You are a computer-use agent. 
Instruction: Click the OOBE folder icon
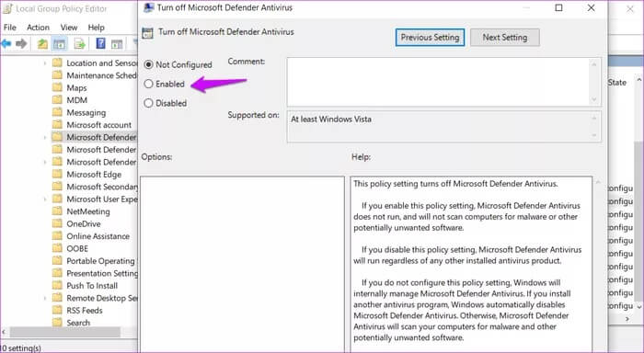57,248
